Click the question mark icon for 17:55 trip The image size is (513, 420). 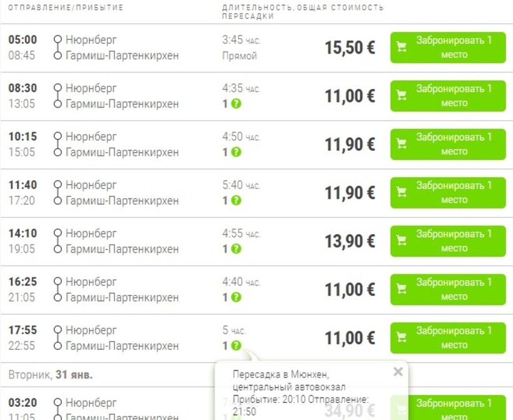[236, 346]
